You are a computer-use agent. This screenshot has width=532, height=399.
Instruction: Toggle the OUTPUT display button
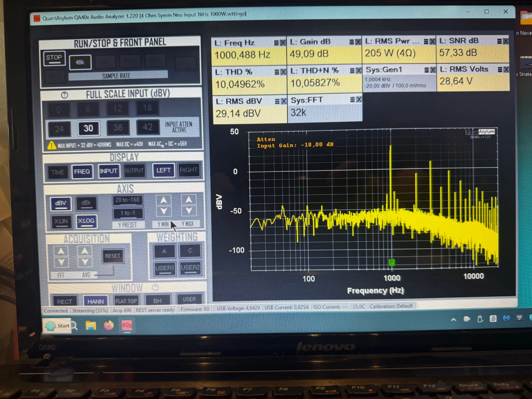coord(134,171)
